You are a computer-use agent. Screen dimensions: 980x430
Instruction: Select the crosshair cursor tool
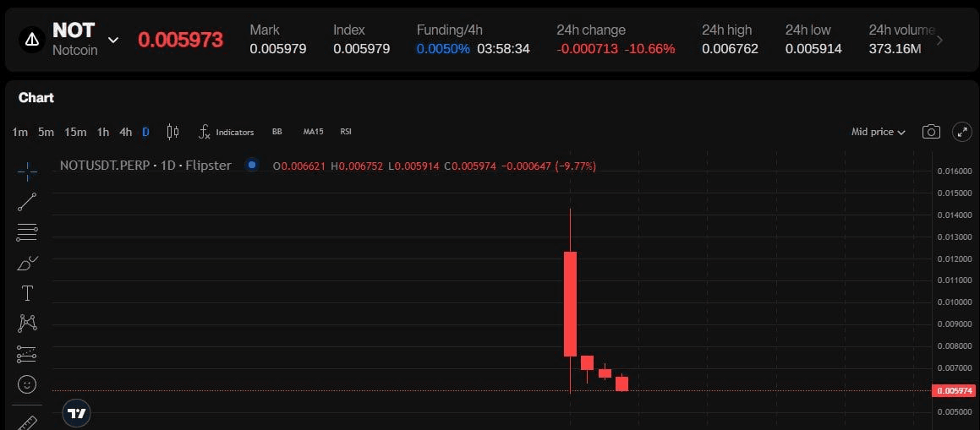point(27,171)
